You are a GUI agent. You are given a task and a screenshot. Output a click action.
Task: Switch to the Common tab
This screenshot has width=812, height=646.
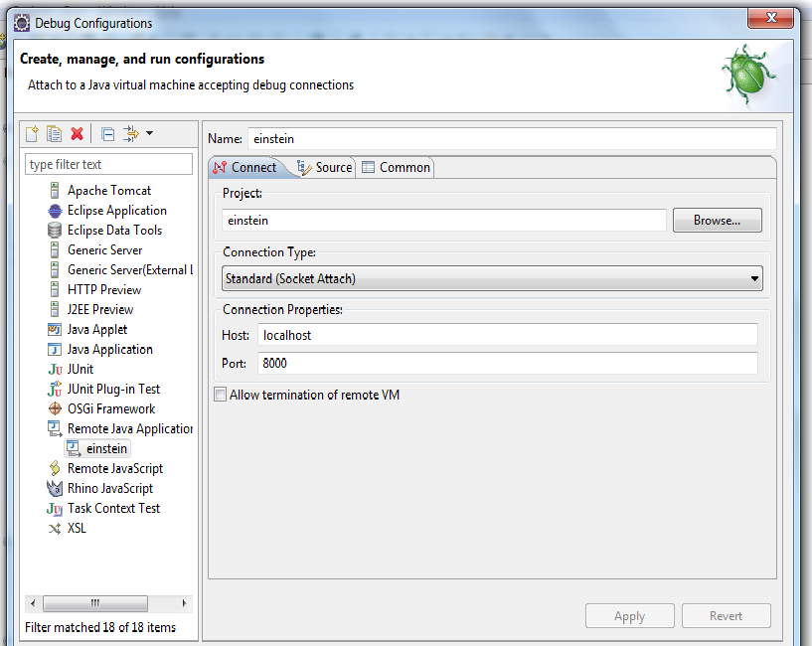tap(397, 167)
